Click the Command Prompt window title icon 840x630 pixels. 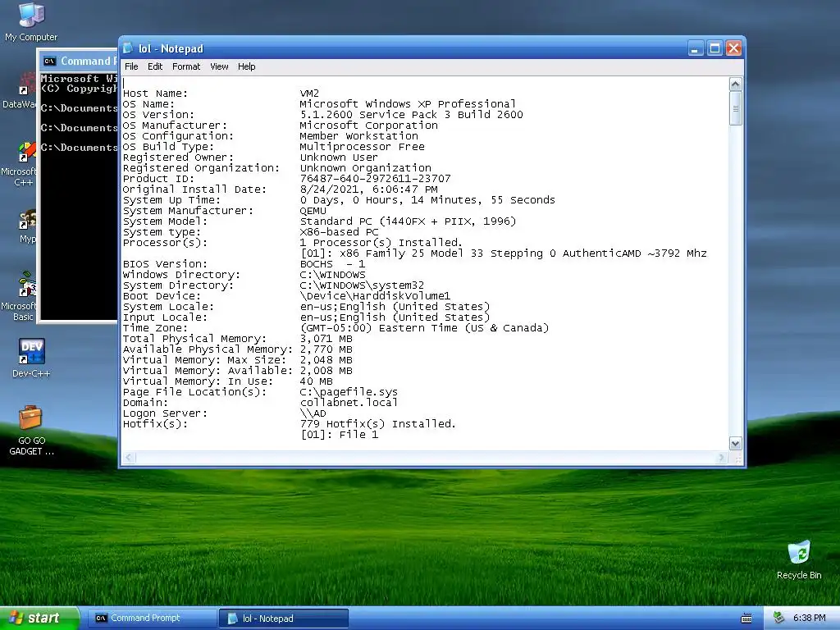49,61
